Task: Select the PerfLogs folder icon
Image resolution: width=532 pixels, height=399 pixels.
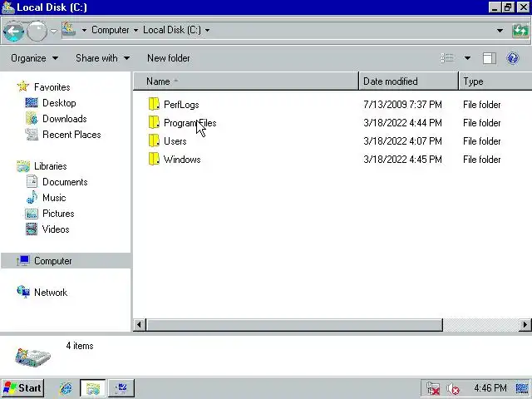Action: (154, 104)
